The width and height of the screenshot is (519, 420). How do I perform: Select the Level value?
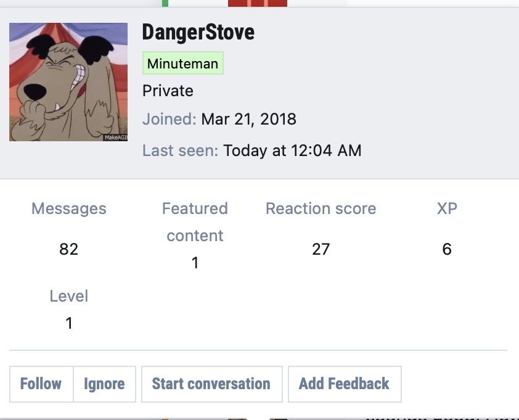[69, 323]
